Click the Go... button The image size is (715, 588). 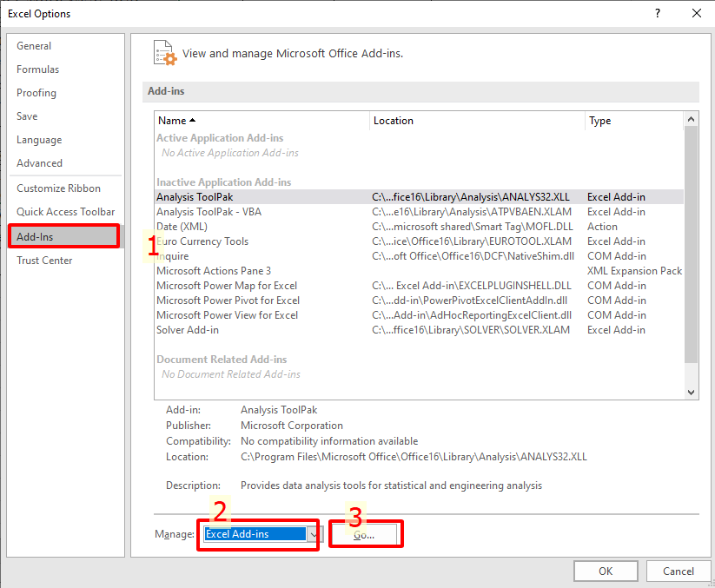[364, 535]
